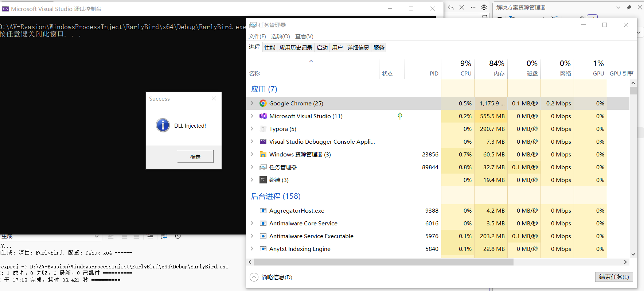644x291 pixels.
Task: Open the 生成 output source dropdown
Action: click(97, 236)
